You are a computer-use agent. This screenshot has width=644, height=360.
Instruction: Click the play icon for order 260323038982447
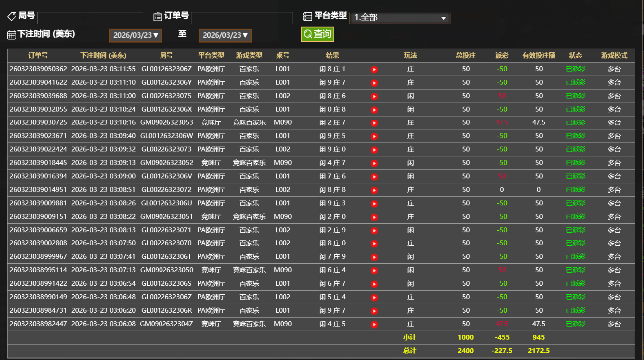coord(374,324)
